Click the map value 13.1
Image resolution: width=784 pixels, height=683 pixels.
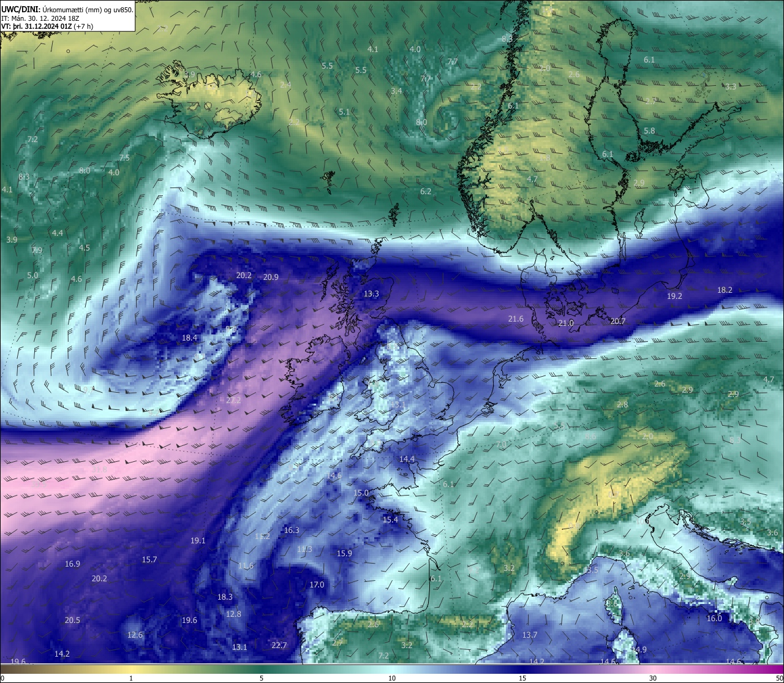[x=239, y=647]
